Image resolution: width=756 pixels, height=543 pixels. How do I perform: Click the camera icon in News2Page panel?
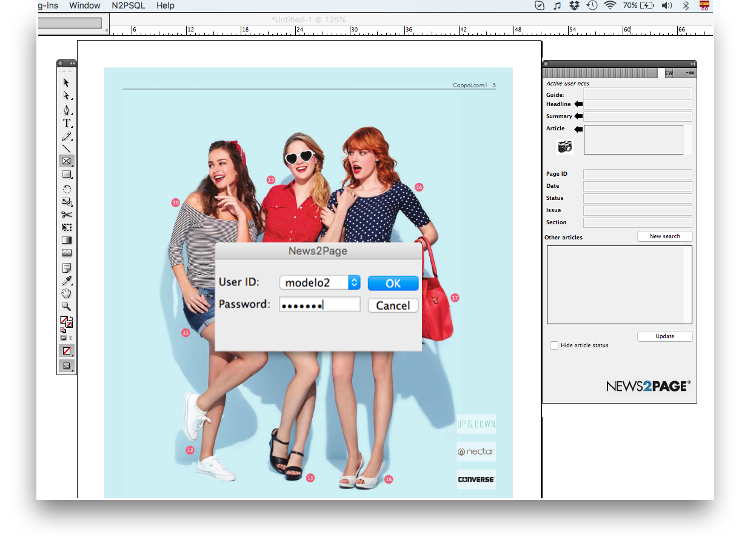pos(564,147)
